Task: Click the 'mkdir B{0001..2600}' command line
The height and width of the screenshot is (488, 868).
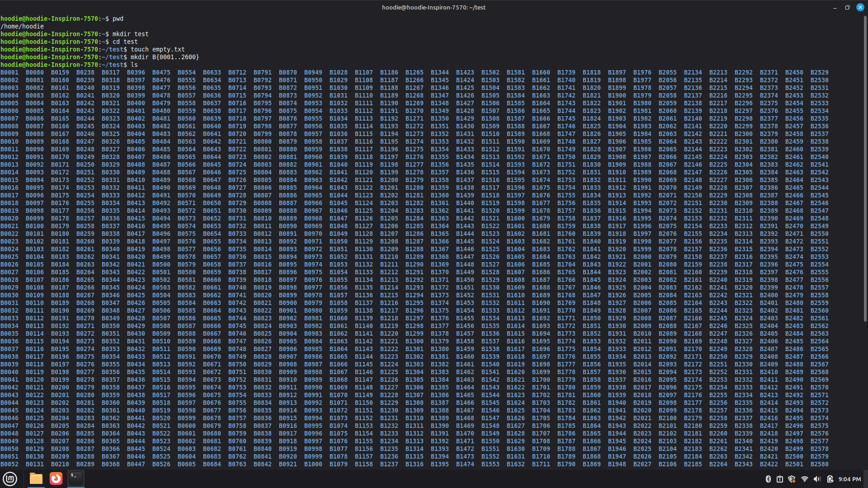Action: 165,57
